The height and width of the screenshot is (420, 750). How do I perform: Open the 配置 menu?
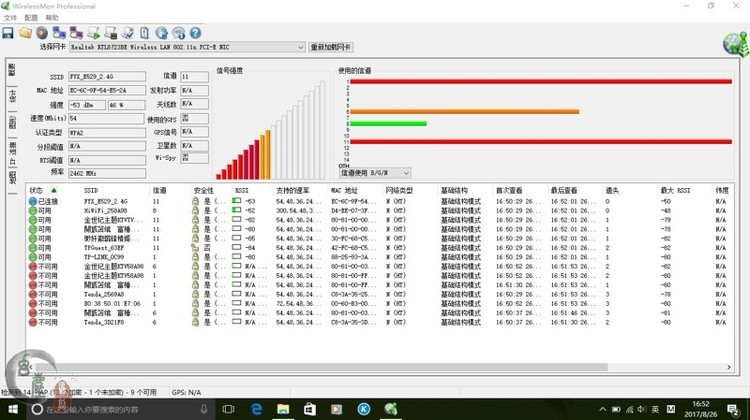tap(31, 18)
